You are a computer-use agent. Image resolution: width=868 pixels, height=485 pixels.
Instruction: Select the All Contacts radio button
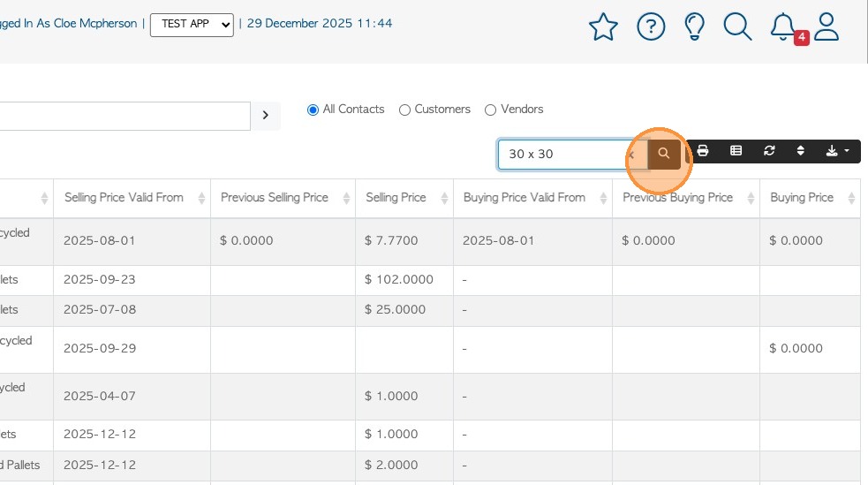313,110
